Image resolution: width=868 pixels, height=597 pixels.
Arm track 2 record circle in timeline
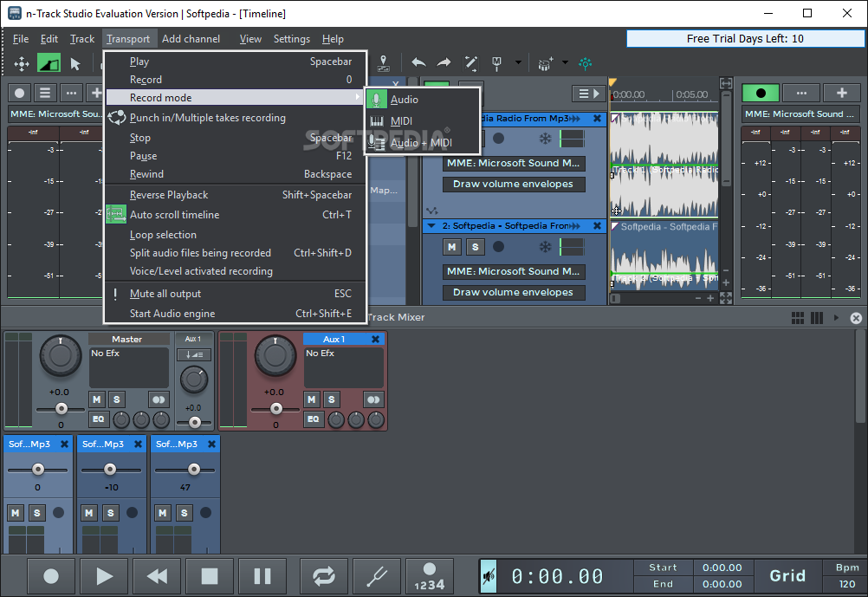[x=498, y=247]
